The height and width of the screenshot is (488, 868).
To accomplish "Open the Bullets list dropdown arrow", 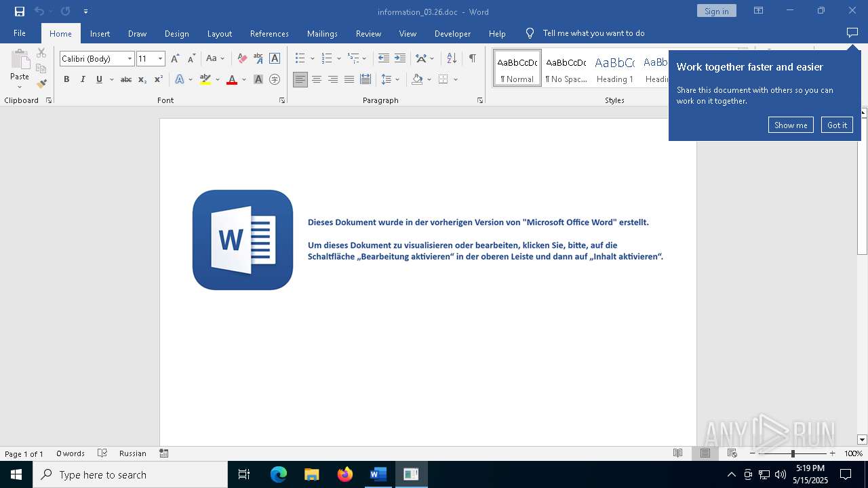I will coord(312,59).
